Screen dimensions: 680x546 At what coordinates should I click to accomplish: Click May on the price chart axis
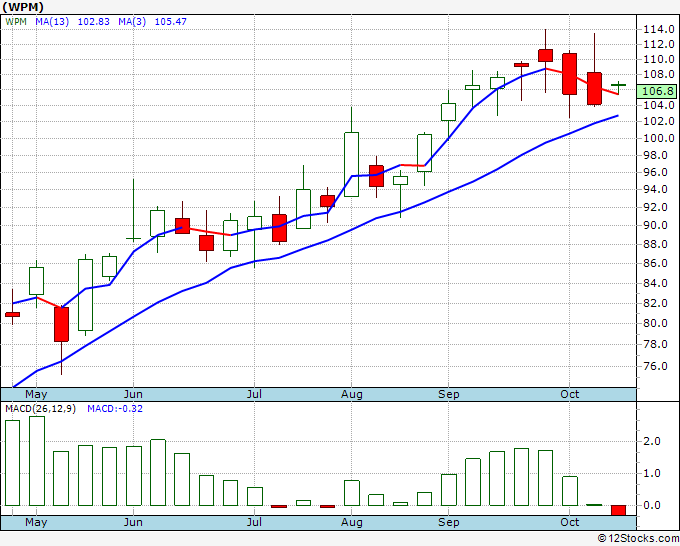36,394
